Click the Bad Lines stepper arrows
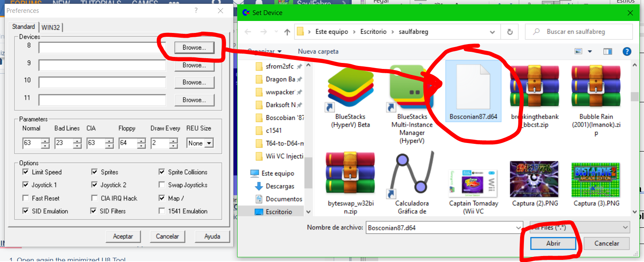Viewport: 644px width, 262px height. tap(77, 143)
